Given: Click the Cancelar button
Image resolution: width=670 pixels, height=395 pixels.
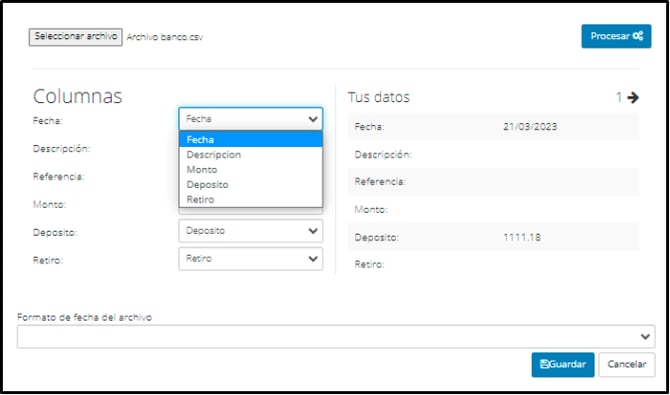Looking at the screenshot, I should [x=627, y=365].
